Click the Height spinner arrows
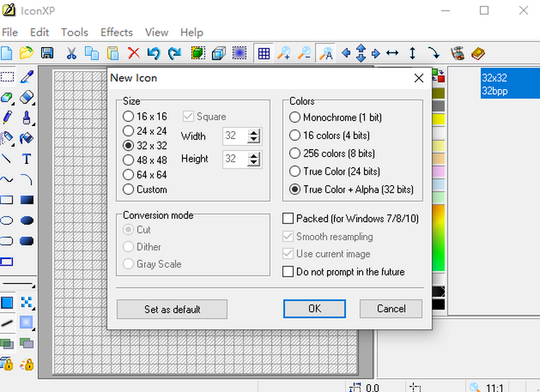This screenshot has width=540, height=392. pos(254,159)
